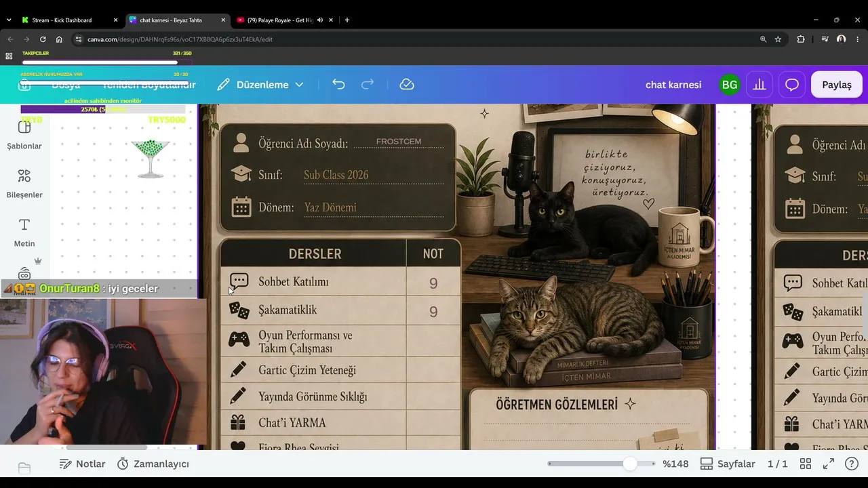Click the FROSTCEM student name field
The image size is (868, 488).
click(399, 142)
